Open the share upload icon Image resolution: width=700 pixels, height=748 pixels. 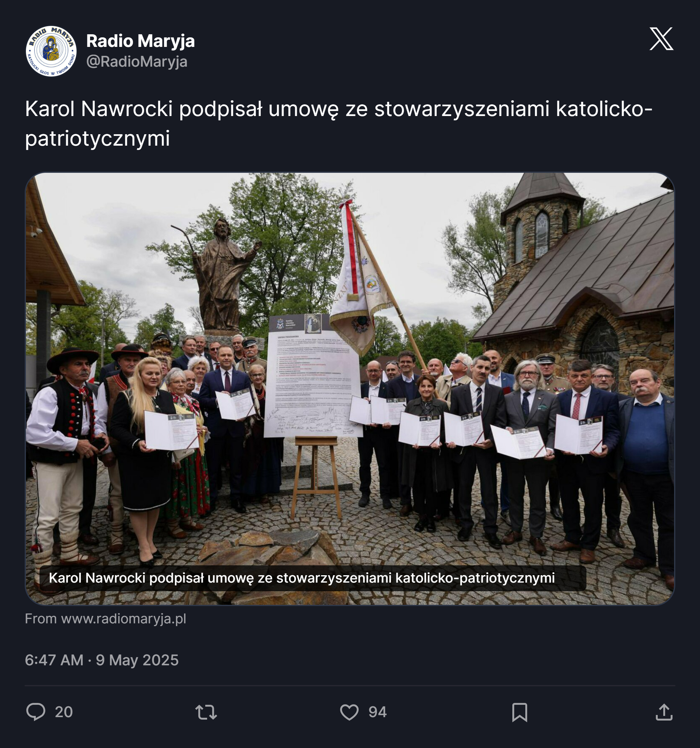point(664,712)
